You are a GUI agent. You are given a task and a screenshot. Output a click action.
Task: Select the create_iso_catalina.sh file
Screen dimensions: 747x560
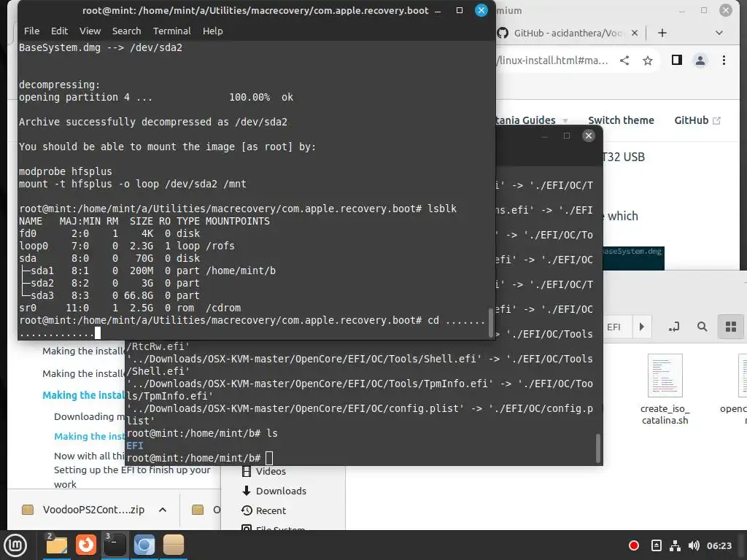[665, 389]
